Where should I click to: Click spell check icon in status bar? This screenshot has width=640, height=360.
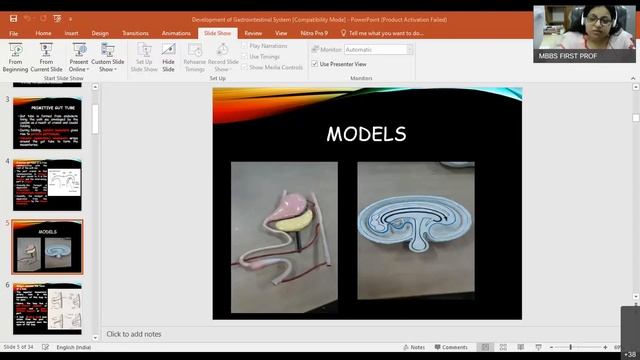click(x=45, y=347)
